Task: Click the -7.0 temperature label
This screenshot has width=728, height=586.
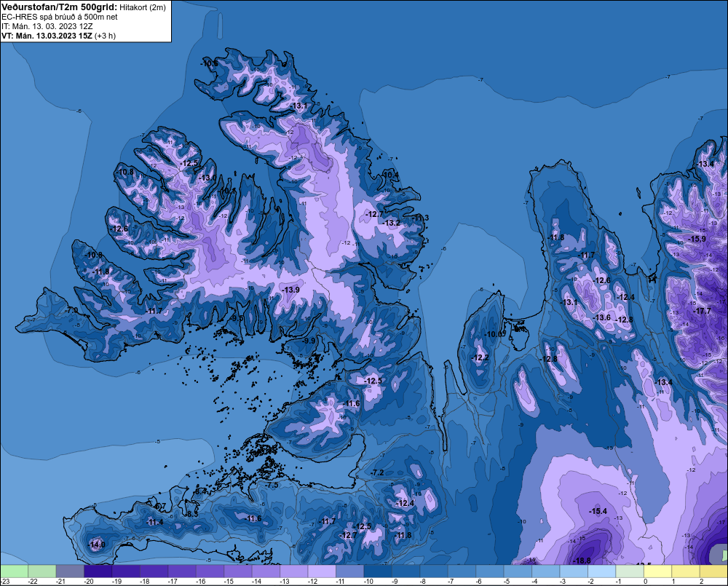Action: coord(72,309)
